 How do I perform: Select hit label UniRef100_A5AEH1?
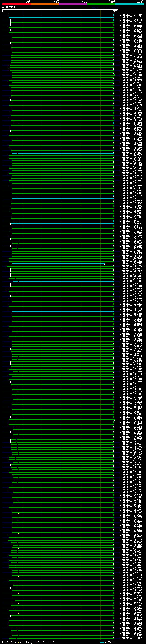pyautogui.click(x=131, y=279)
